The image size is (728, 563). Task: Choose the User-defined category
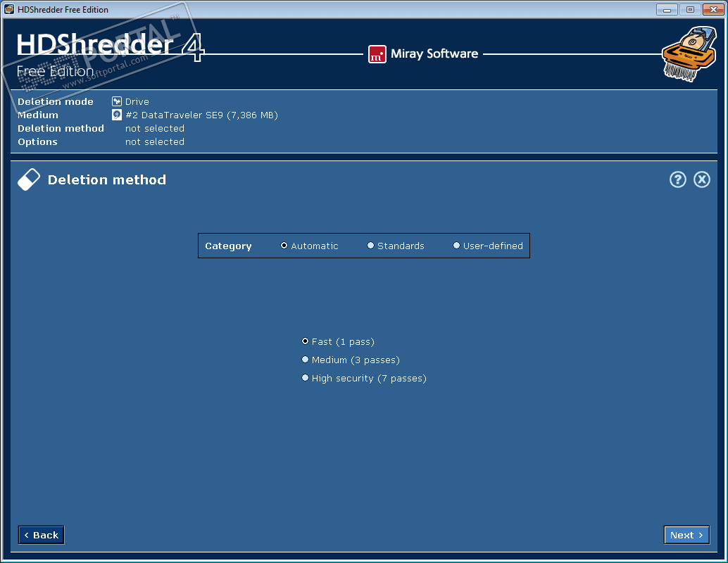click(488, 246)
